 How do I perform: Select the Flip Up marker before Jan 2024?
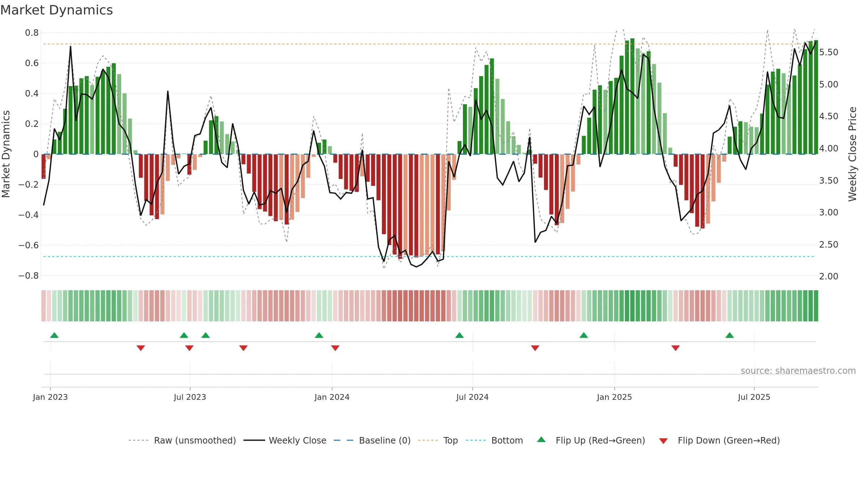(x=319, y=335)
